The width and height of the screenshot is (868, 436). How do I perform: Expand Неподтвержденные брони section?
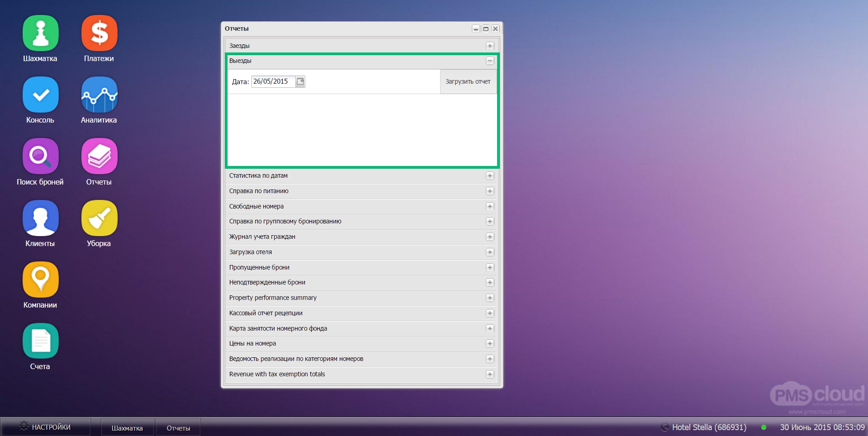point(490,282)
